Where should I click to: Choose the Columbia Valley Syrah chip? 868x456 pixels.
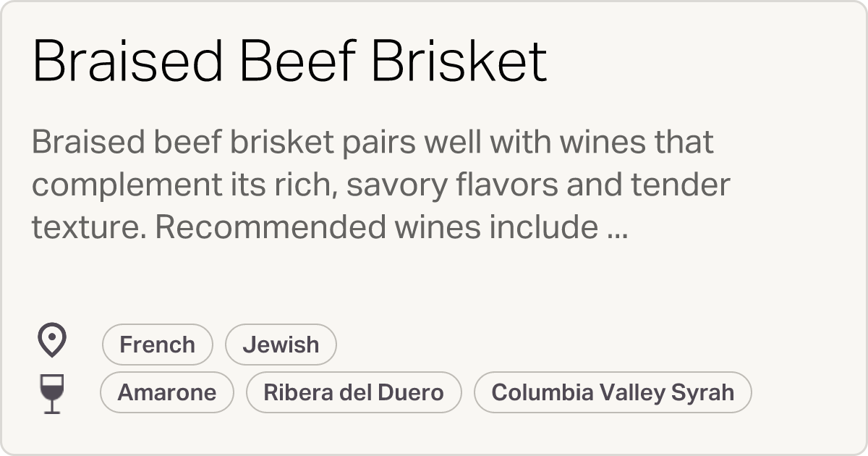tap(613, 392)
